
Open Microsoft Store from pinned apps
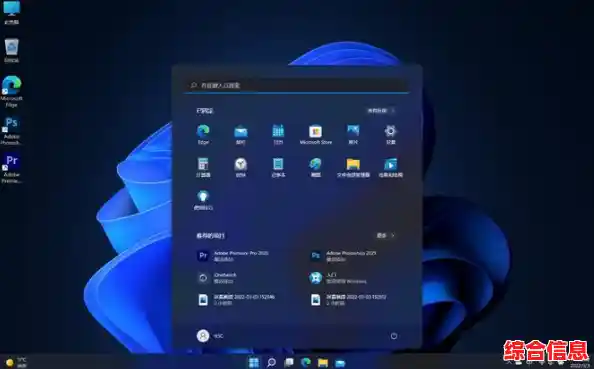316,134
